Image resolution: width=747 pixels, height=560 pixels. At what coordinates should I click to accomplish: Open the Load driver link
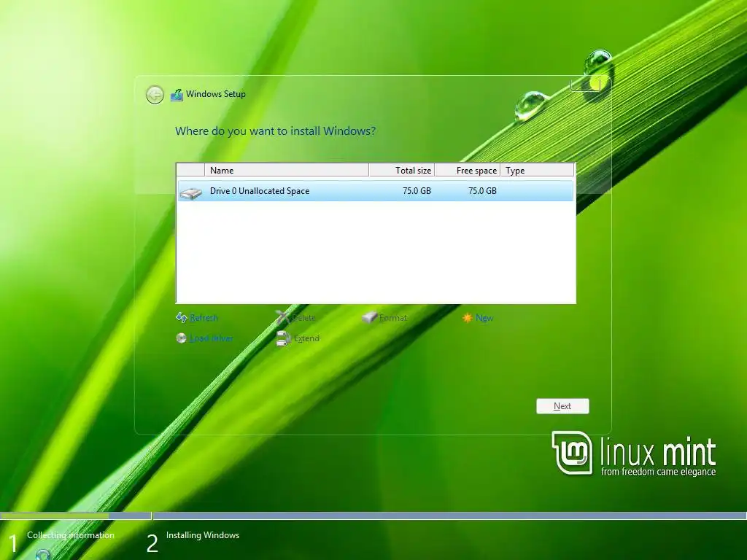[211, 338]
